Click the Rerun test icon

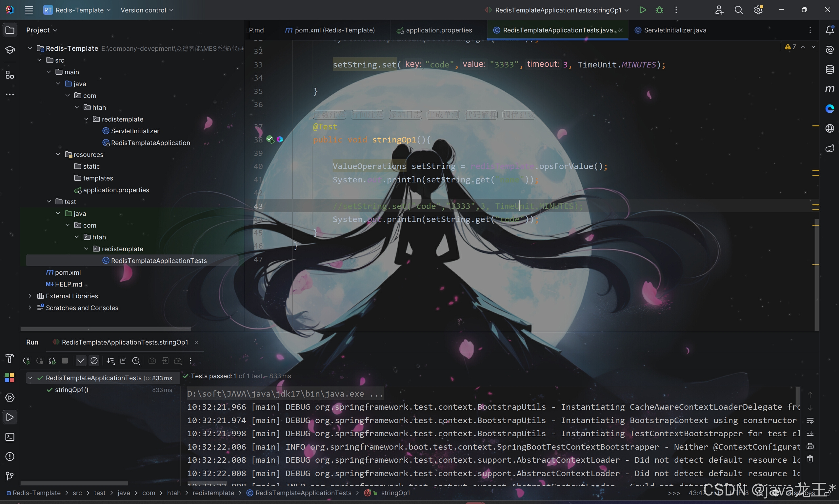coord(27,361)
